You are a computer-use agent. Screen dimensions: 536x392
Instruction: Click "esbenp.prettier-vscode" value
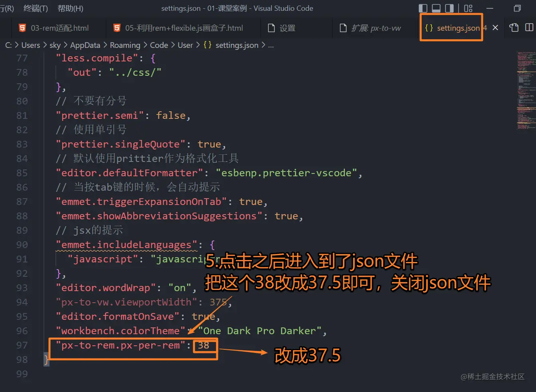[286, 173]
